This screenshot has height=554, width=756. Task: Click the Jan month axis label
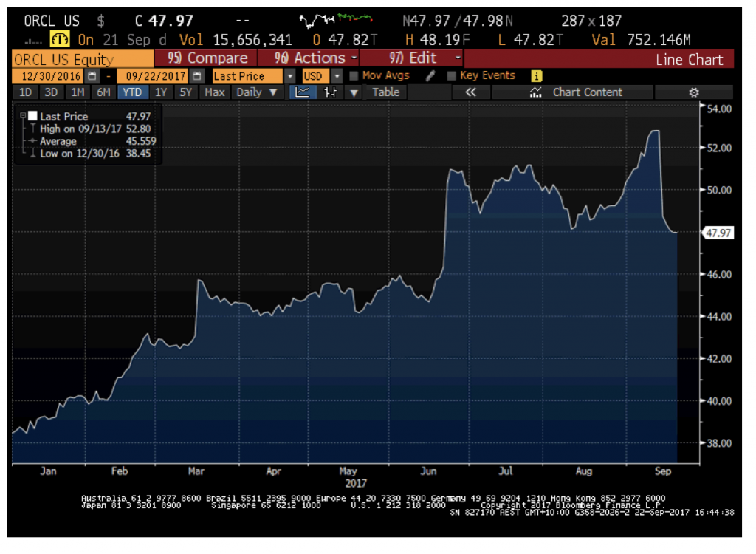coord(48,471)
